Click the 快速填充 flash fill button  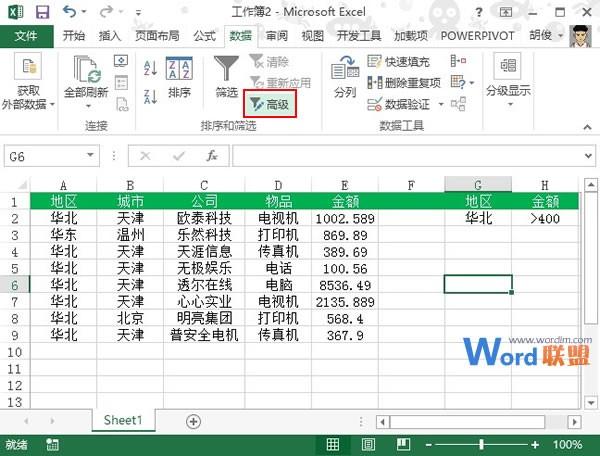pos(398,61)
